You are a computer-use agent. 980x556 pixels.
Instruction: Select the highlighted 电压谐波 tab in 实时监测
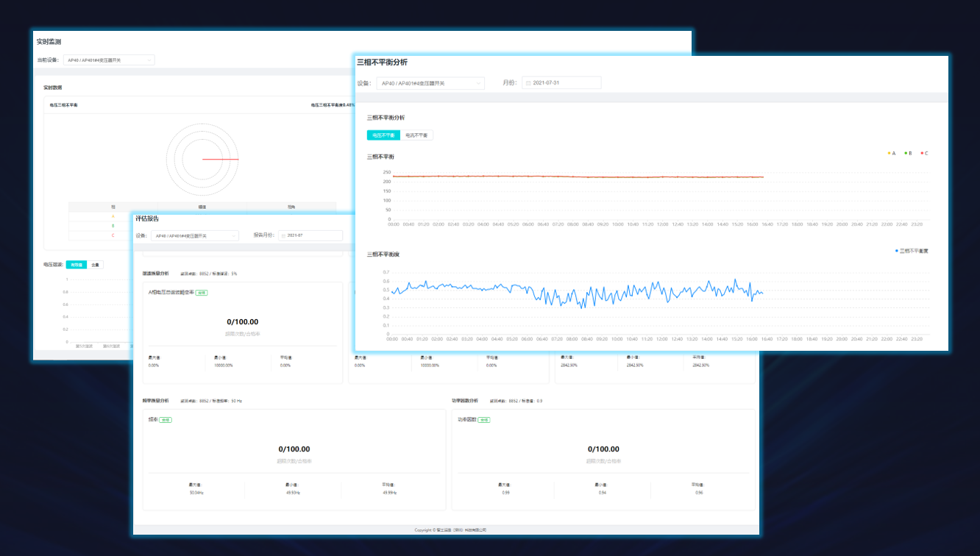point(77,265)
